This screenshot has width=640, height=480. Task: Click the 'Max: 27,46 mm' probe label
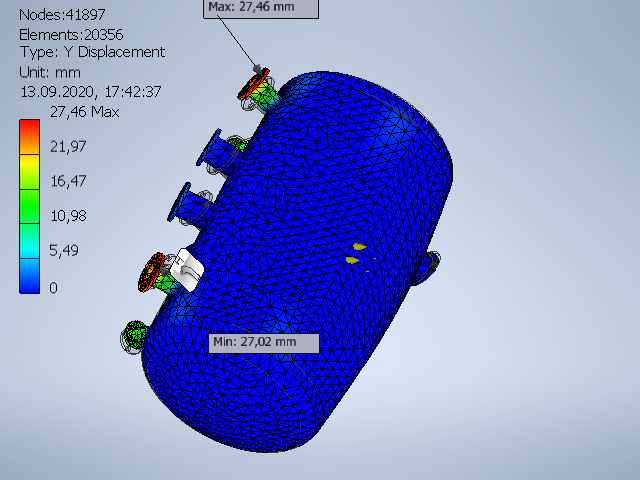[261, 8]
